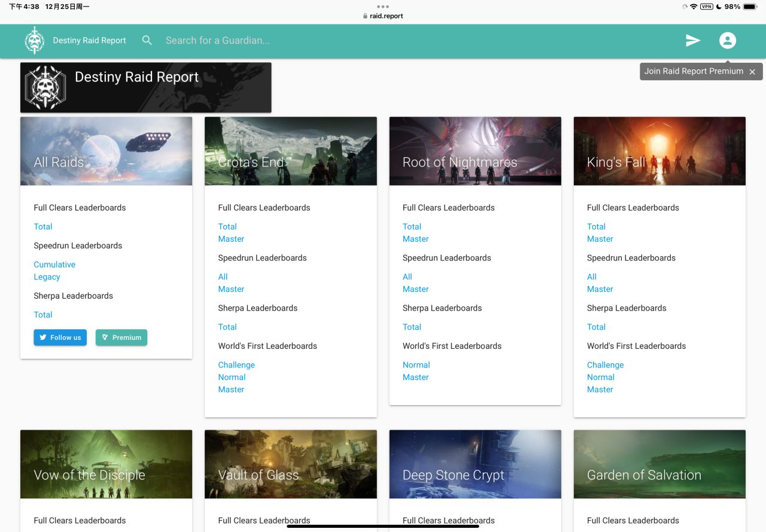Screen dimensions: 766x532
Task: Focus the Search for a Guardian field
Action: 217,41
